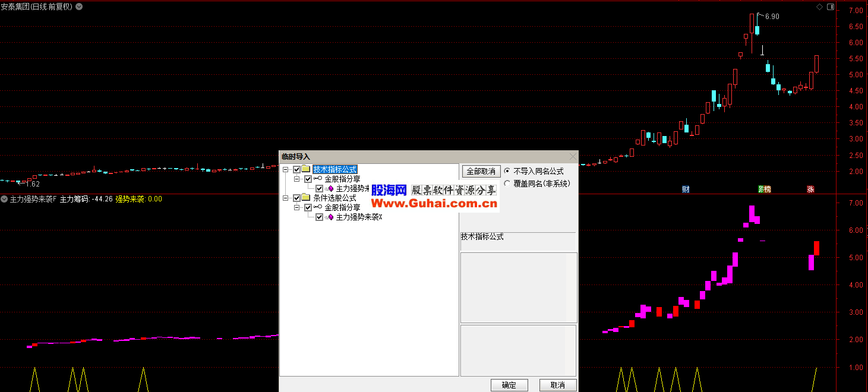Uncheck the 条件选股公式 checkbox
868x392 pixels.
click(296, 198)
